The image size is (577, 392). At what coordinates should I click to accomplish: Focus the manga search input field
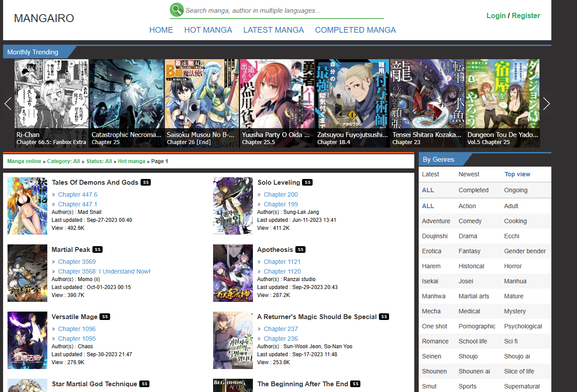pos(284,11)
